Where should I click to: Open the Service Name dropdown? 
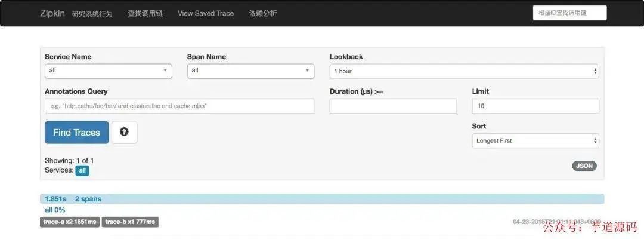pyautogui.click(x=109, y=71)
